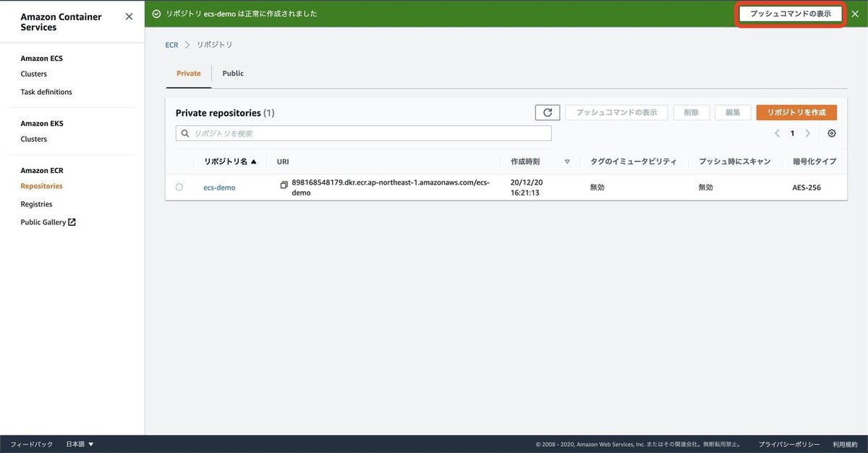Sort by repository name column
Screen dimensions: 868x453
coord(231,161)
